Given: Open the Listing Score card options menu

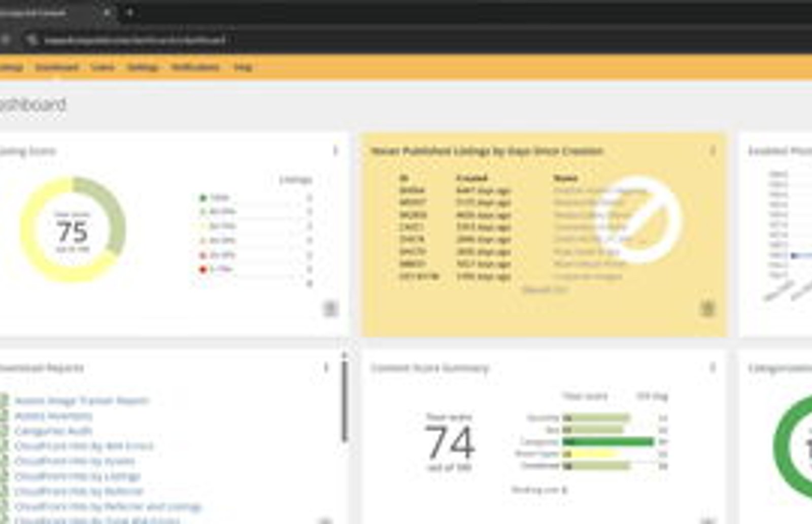Looking at the screenshot, I should point(335,150).
